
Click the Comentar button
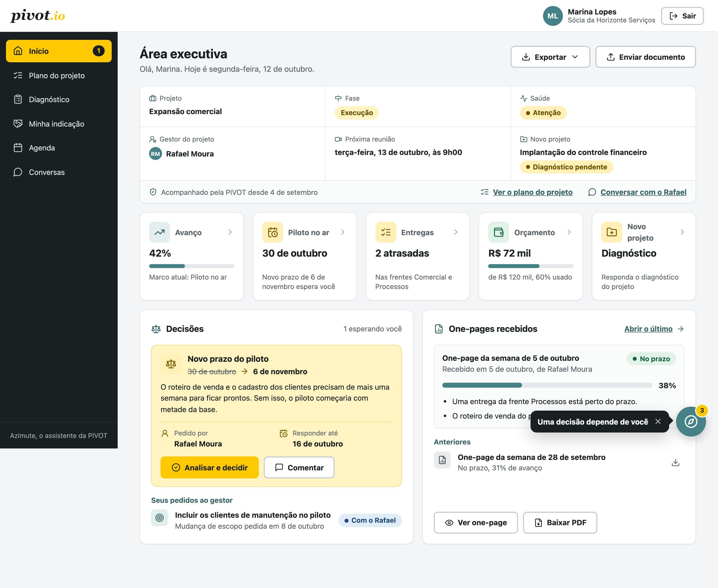click(299, 467)
